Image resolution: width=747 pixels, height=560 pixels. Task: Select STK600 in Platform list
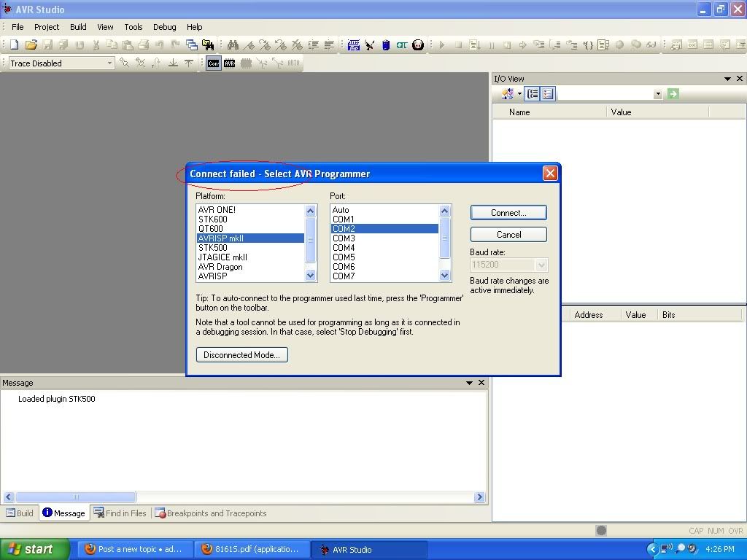[250, 219]
